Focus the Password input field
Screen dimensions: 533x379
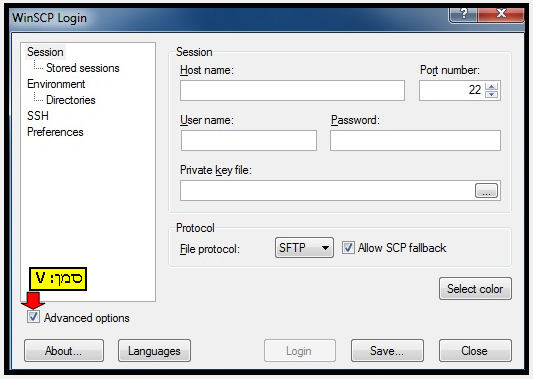point(415,140)
